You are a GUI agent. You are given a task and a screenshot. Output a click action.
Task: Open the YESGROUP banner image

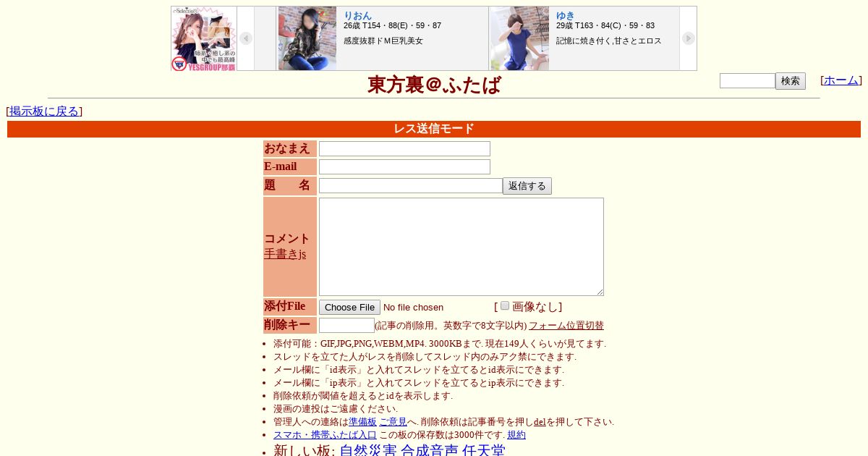pyautogui.click(x=204, y=39)
